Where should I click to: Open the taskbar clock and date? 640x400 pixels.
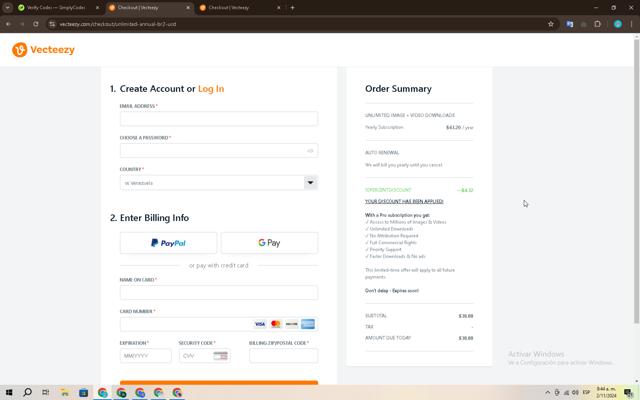pos(606,393)
